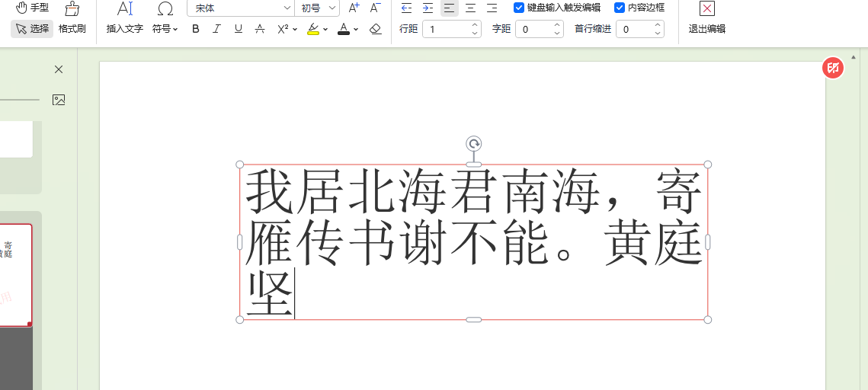Uncheck 键盘输入触发编辑 checkbox
This screenshot has height=390, width=868.
[x=519, y=8]
